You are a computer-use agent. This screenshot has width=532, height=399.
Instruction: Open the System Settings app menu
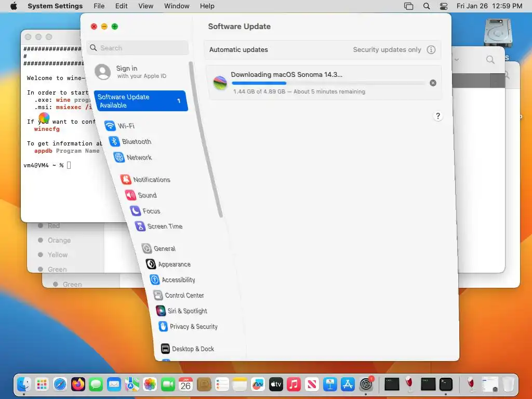pyautogui.click(x=55, y=6)
